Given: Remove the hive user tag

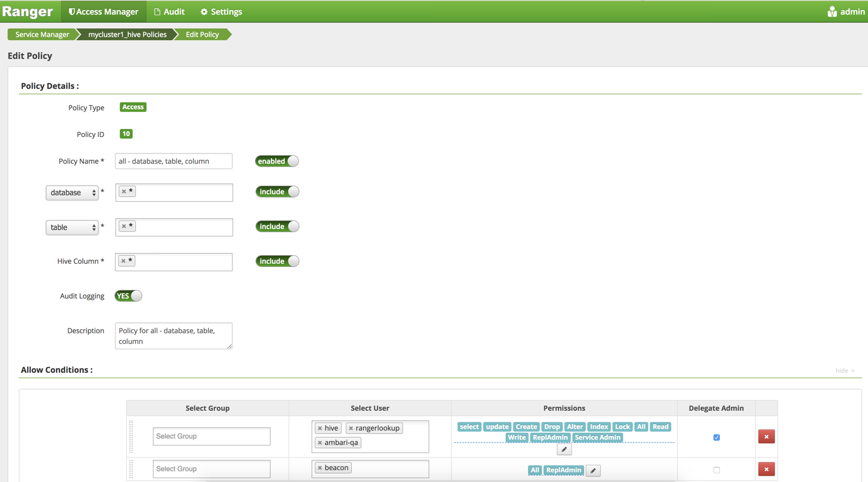Looking at the screenshot, I should 320,428.
